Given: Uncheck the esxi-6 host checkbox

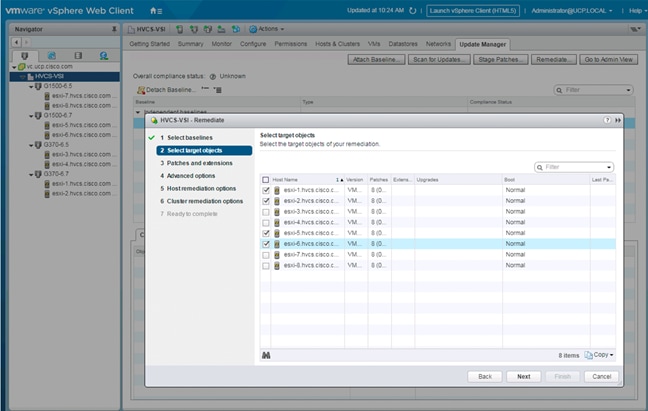Looking at the screenshot, I should pos(266,244).
